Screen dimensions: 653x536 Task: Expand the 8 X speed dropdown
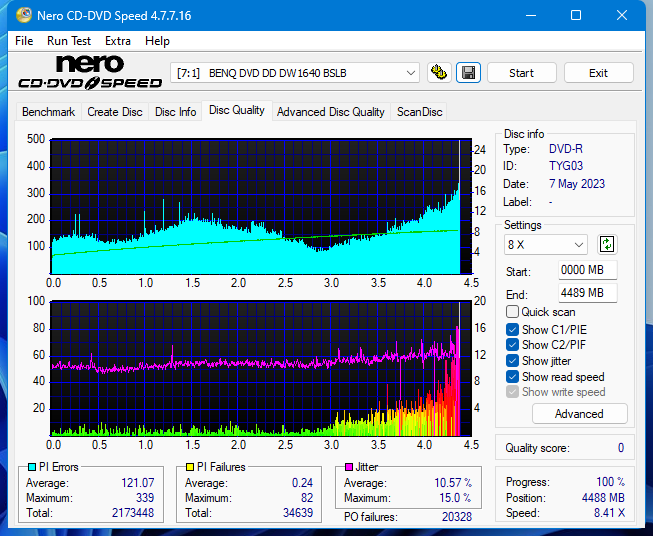(x=546, y=245)
